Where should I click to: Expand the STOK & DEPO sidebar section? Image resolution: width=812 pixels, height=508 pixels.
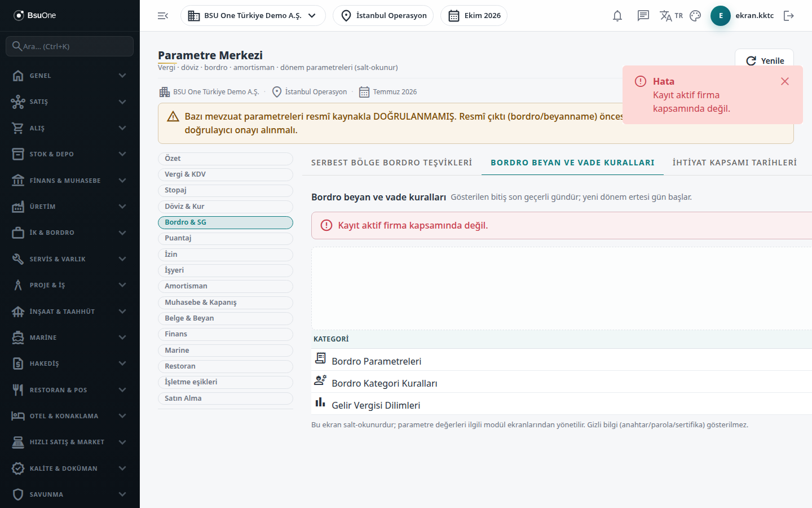pos(70,154)
